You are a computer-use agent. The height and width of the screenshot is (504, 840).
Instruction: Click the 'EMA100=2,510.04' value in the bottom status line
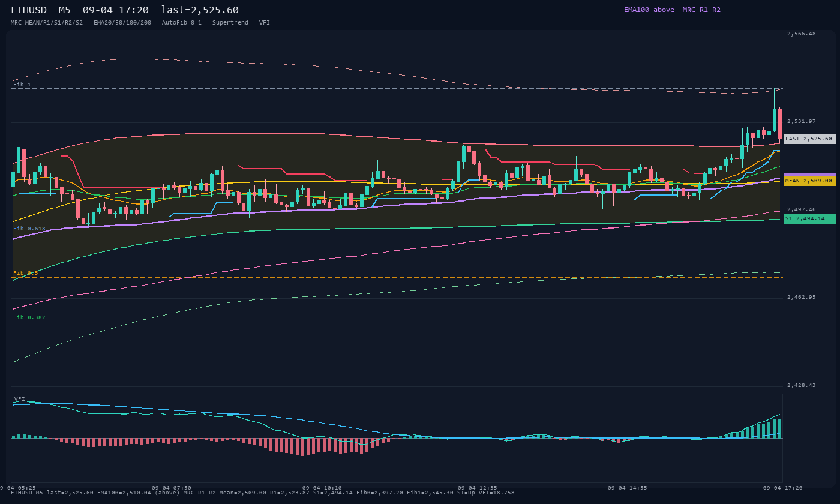coord(124,493)
